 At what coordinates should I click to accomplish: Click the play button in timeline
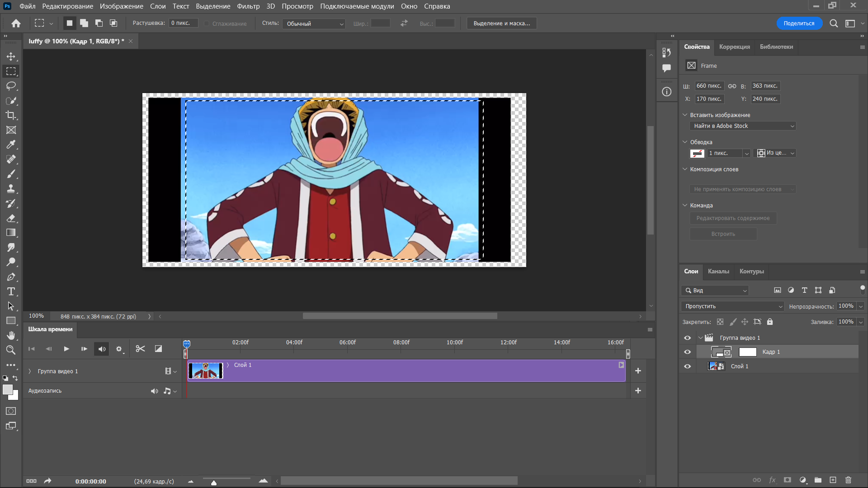(x=66, y=348)
